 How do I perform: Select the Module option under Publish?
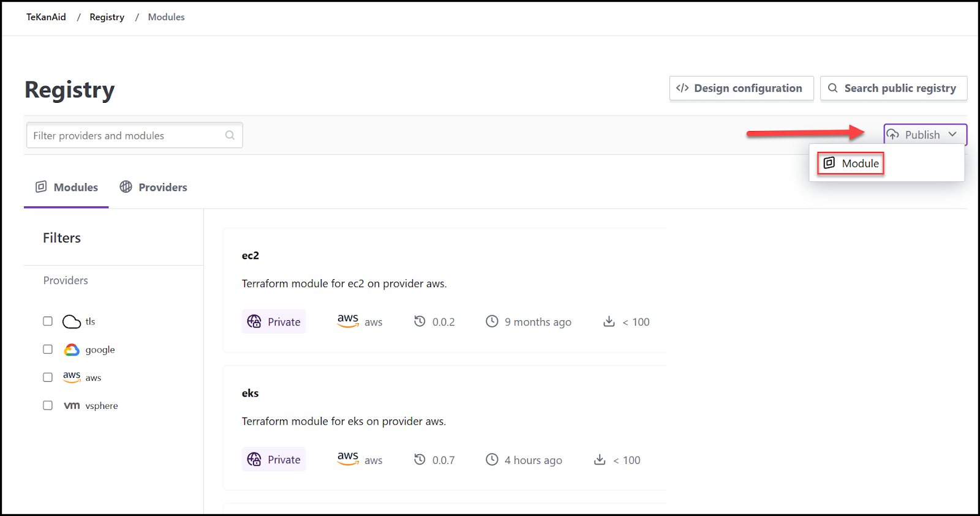(x=851, y=163)
